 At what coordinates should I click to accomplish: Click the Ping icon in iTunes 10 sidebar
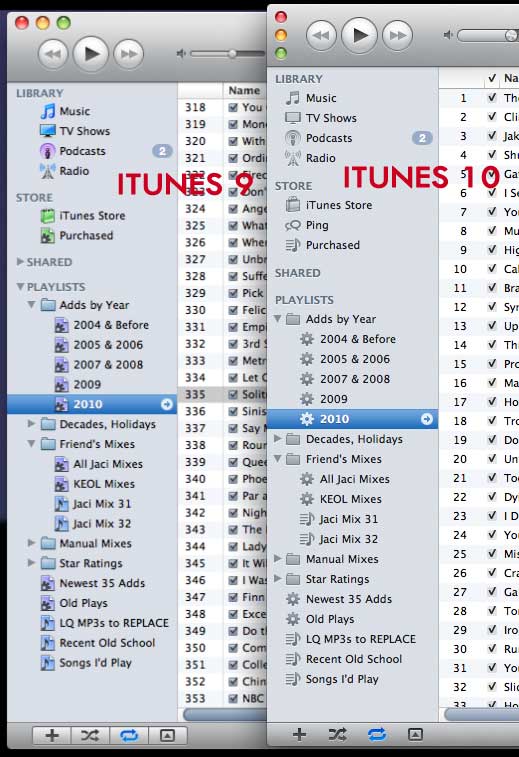pyautogui.click(x=293, y=225)
